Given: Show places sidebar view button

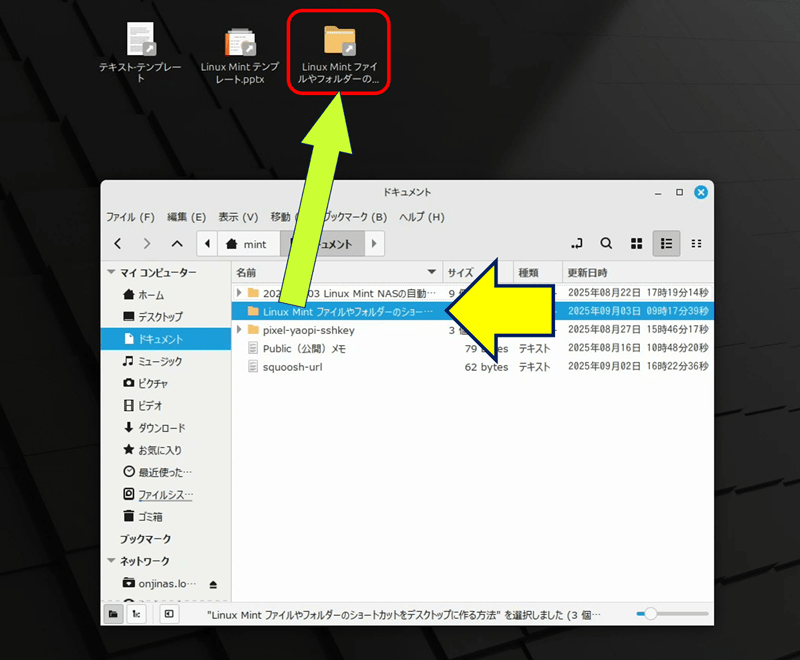Looking at the screenshot, I should point(113,614).
